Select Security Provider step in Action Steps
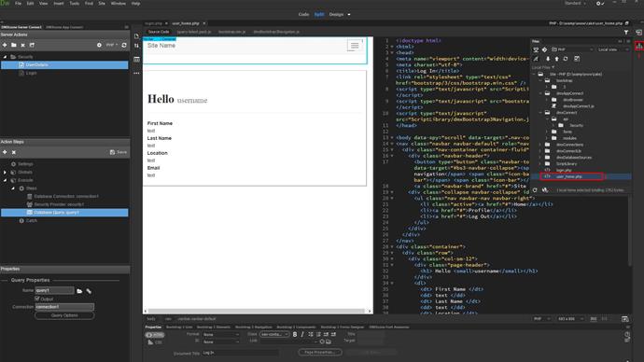This screenshot has height=362, width=644. [55, 204]
